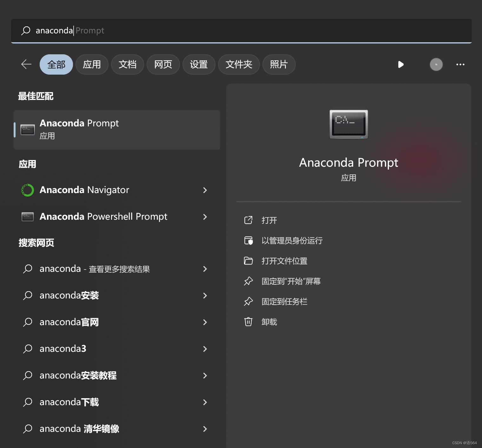Expand chevron for anaconda安装教程

(x=205, y=376)
